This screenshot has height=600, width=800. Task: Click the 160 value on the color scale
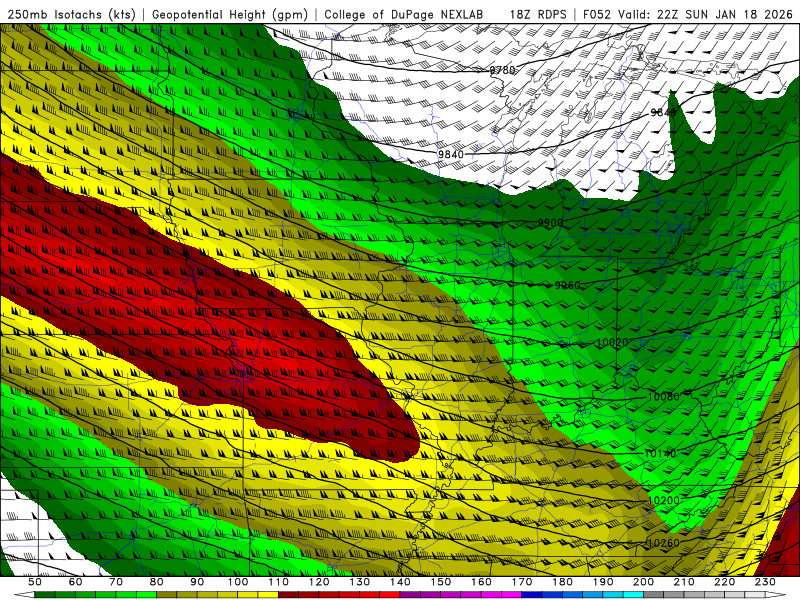(x=481, y=582)
